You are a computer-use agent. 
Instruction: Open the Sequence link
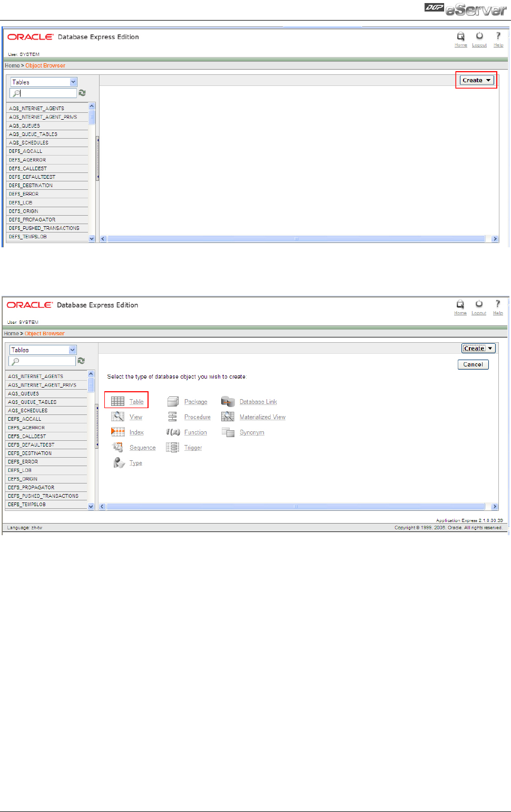click(x=143, y=448)
